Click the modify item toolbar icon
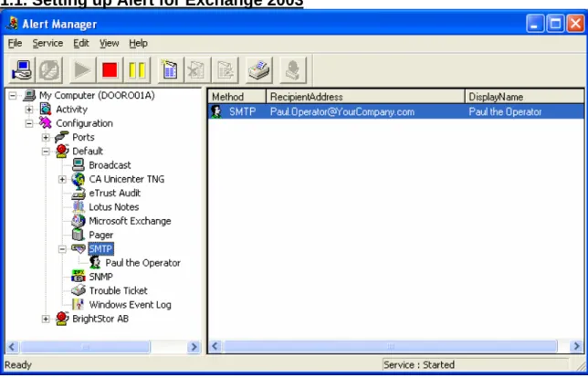This screenshot has width=588, height=378. tap(225, 70)
